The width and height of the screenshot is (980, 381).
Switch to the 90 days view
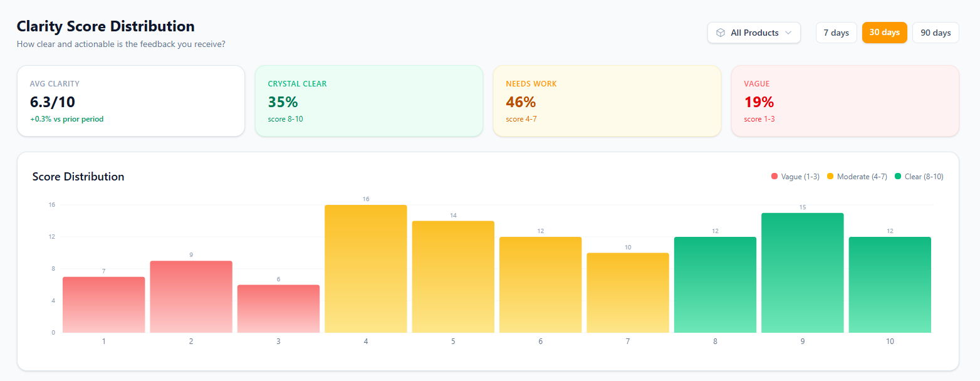(935, 33)
